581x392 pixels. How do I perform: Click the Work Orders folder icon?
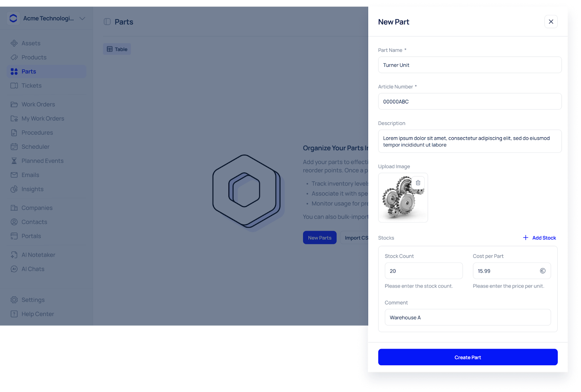[x=14, y=105]
